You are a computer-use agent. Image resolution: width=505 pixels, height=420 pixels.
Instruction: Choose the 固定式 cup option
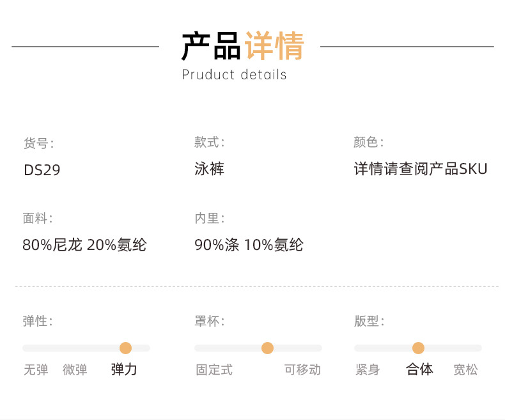214,370
